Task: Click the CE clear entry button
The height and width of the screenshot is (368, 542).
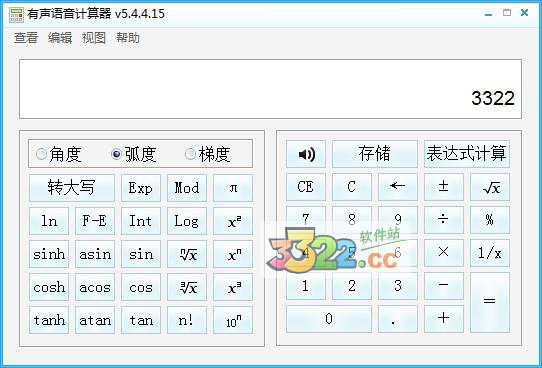Action: (306, 187)
